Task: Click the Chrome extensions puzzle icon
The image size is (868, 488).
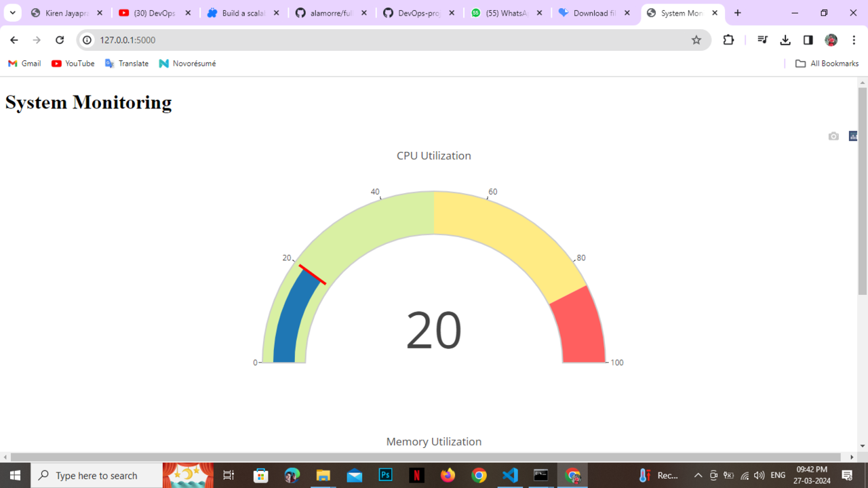Action: [x=728, y=40]
